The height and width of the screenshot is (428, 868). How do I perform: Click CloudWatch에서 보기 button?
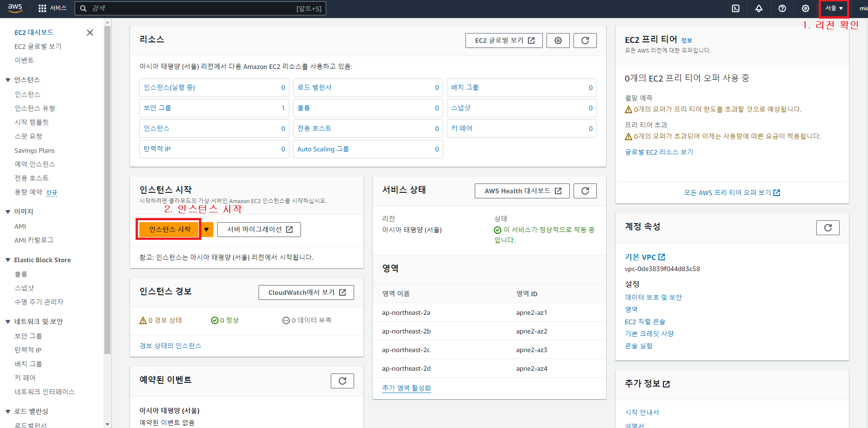(x=306, y=292)
